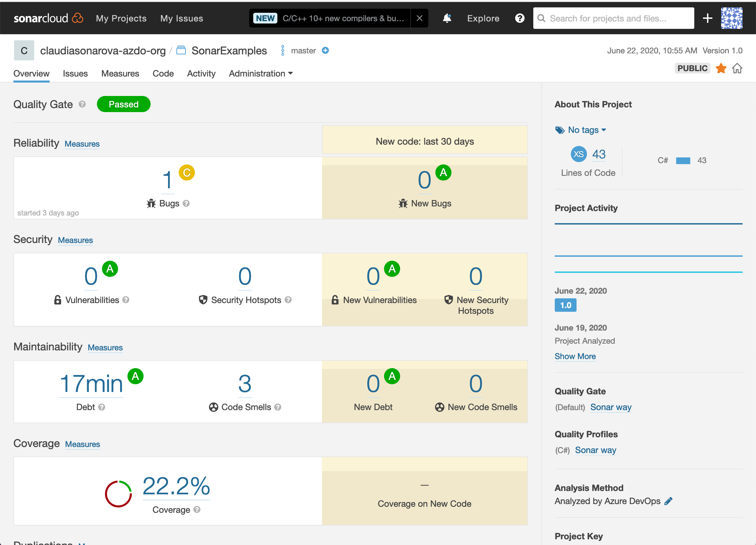Open the Issues tab
This screenshot has height=545, width=756.
[76, 73]
